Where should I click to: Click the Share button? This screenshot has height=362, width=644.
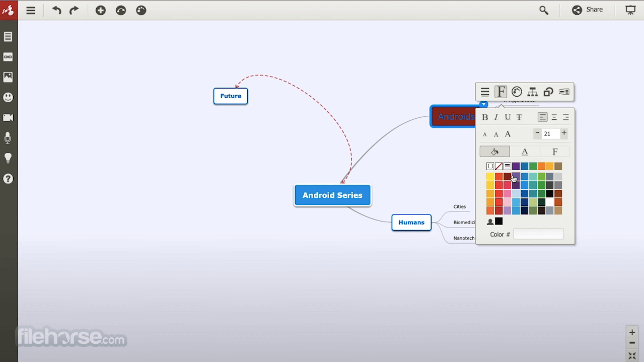click(x=587, y=10)
